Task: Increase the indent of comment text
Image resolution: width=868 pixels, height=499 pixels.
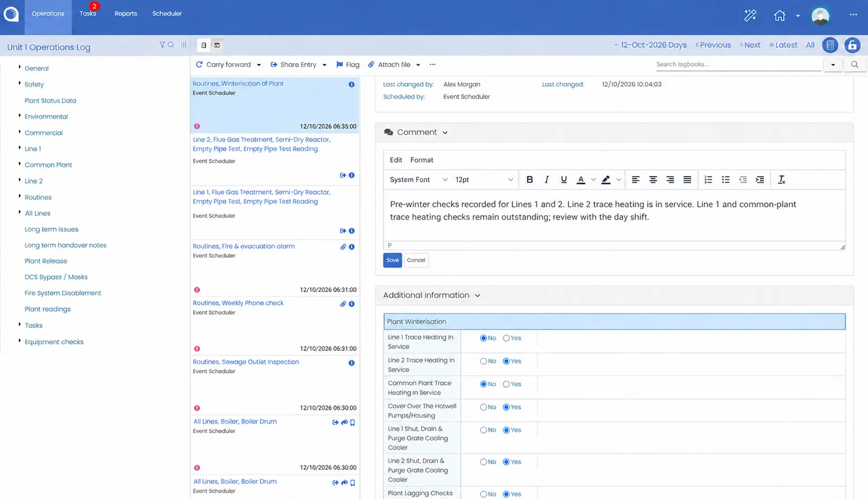Action: pos(760,180)
